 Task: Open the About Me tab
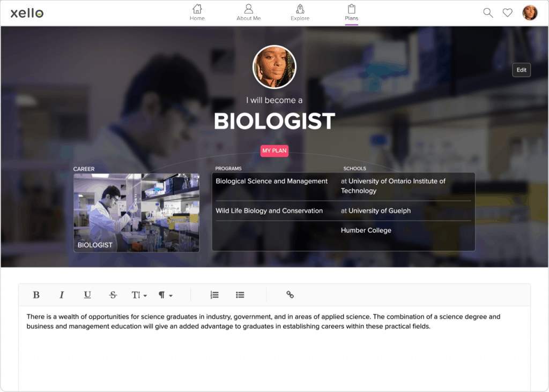249,12
